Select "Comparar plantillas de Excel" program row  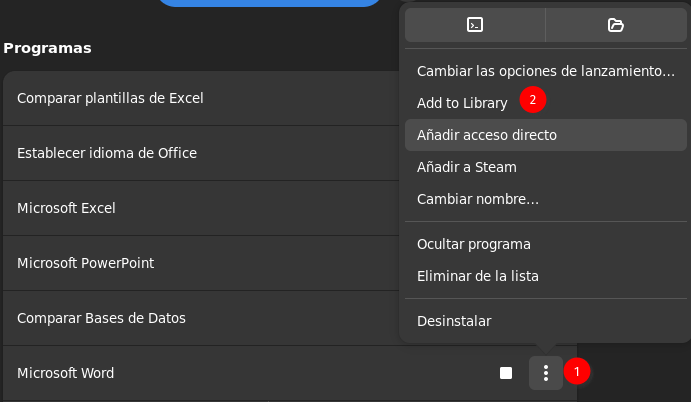[111, 98]
